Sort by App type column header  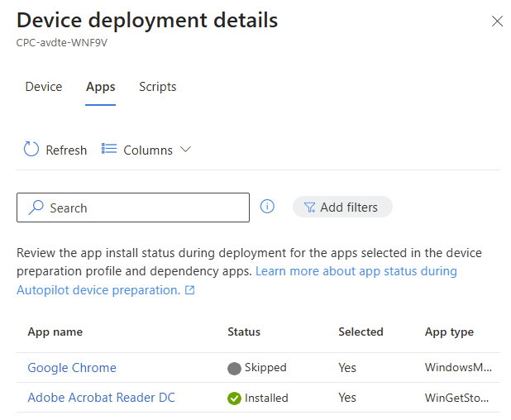tap(449, 332)
